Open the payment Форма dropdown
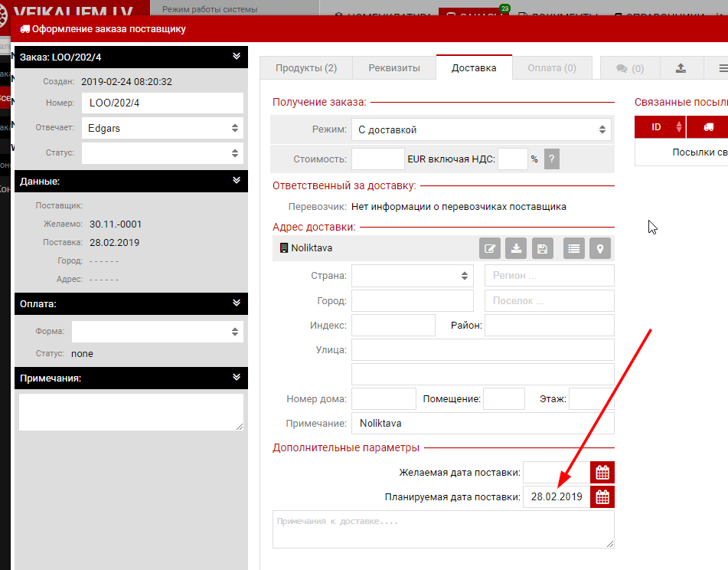Viewport: 728px width, 570px height. 157,332
